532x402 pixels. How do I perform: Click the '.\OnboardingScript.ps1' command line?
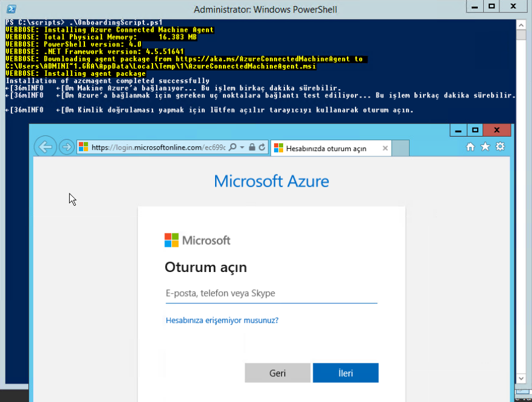pos(116,22)
